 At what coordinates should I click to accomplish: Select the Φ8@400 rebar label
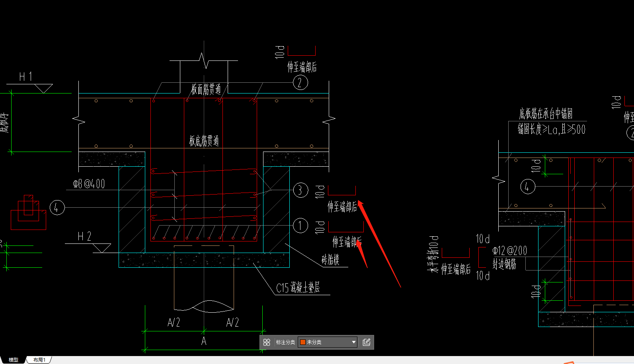pyautogui.click(x=89, y=184)
